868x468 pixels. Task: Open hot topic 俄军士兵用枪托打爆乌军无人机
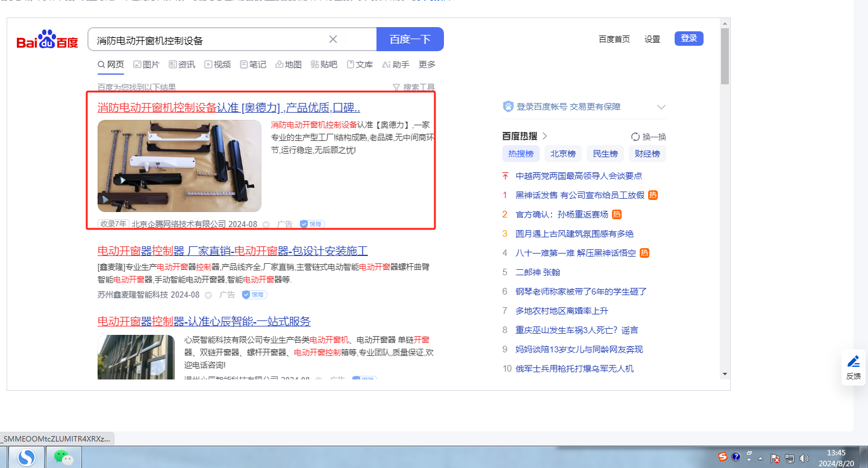[575, 369]
